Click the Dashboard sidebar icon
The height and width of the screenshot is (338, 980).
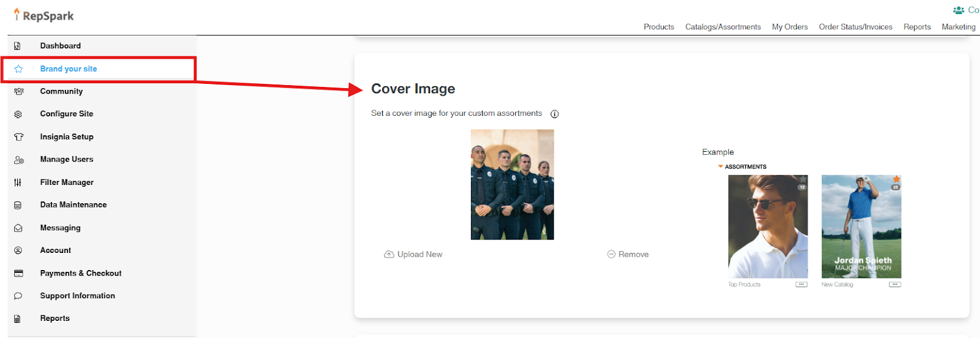click(x=18, y=46)
